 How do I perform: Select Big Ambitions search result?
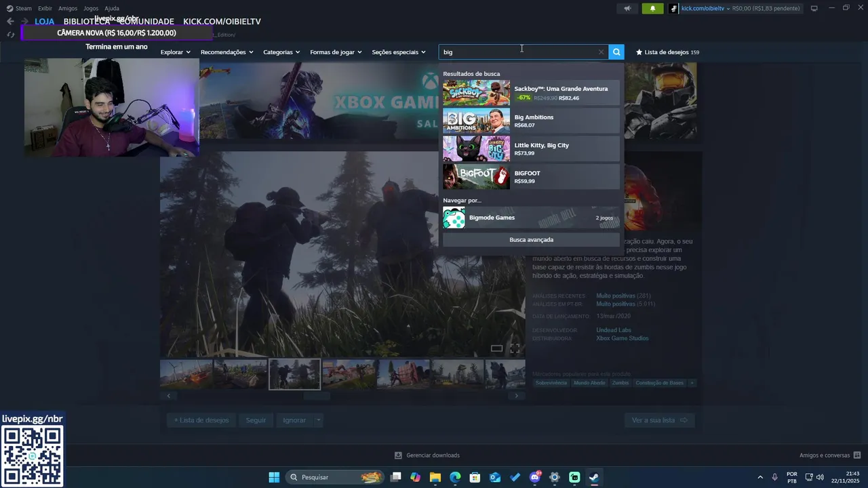pyautogui.click(x=531, y=121)
